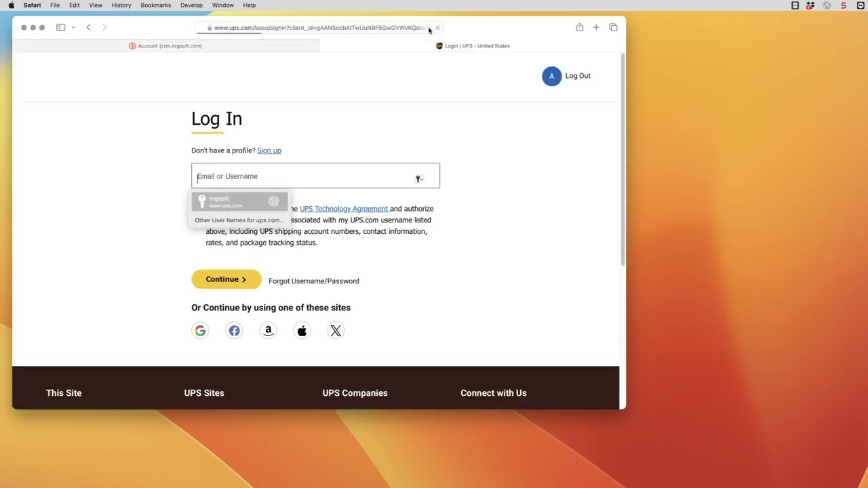The height and width of the screenshot is (488, 868).
Task: Open the Help menu
Action: 250,5
